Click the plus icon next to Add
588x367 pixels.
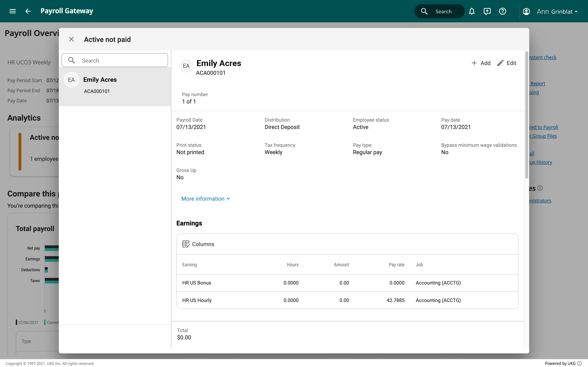tap(474, 63)
